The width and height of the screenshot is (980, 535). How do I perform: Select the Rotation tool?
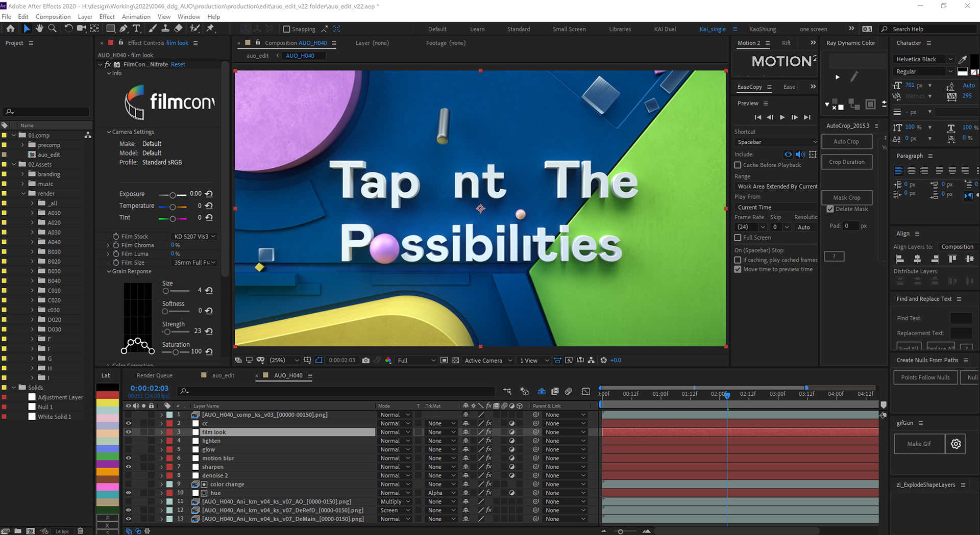(68, 29)
